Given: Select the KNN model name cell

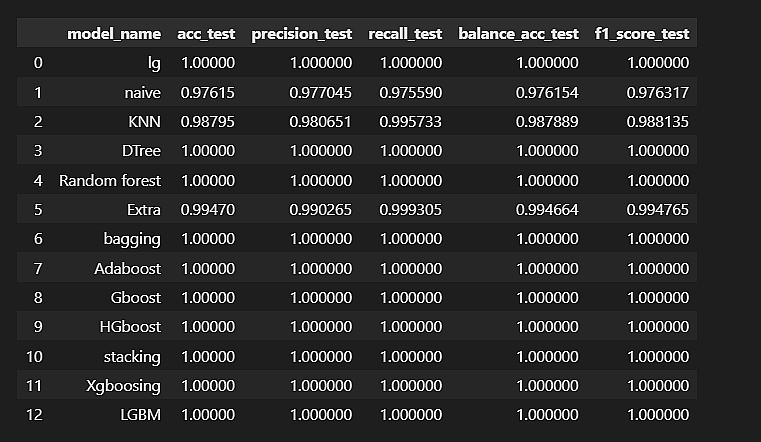Looking at the screenshot, I should pyautogui.click(x=143, y=122).
